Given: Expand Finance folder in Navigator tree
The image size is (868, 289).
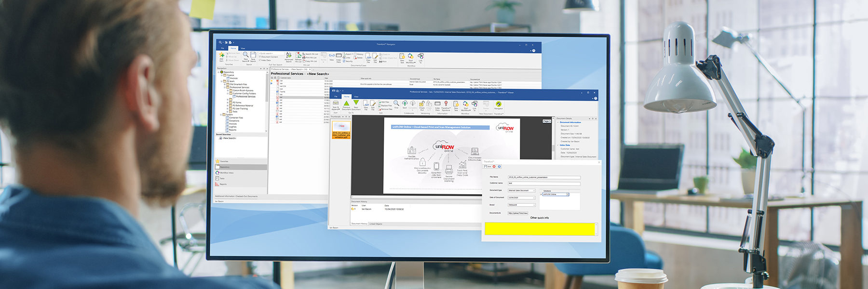Looking at the screenshot, I should click(221, 75).
